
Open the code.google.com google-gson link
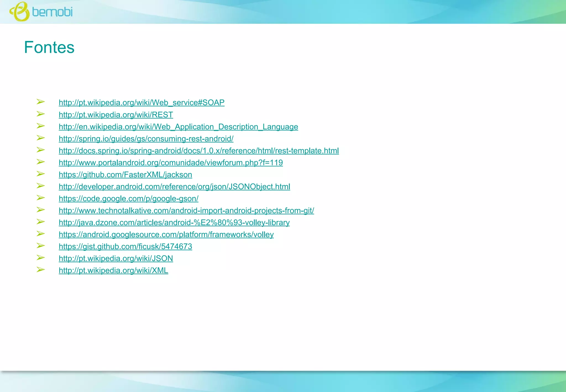coord(129,198)
